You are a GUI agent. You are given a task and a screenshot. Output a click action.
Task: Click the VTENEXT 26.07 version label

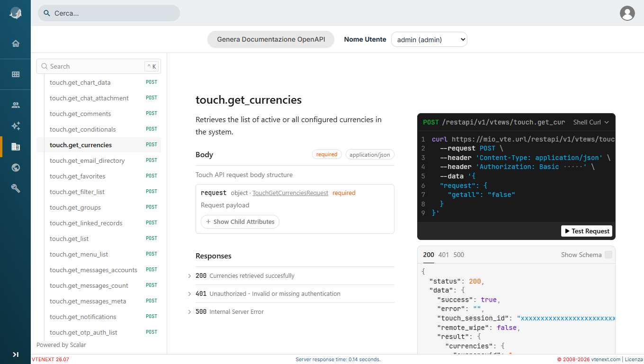50,360
